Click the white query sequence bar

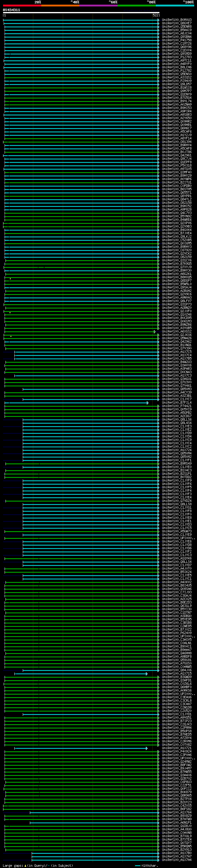click(x=81, y=13)
